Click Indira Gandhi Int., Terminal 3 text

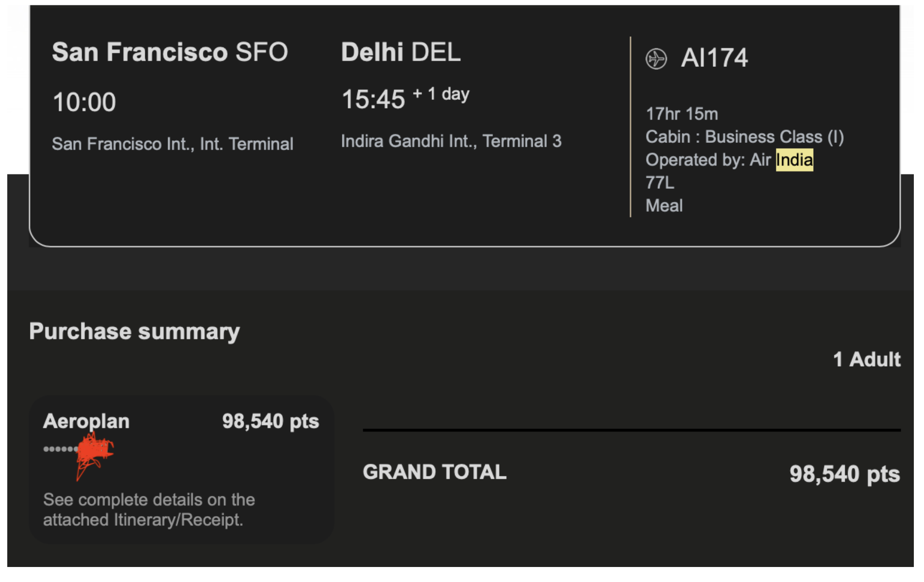[x=451, y=141]
